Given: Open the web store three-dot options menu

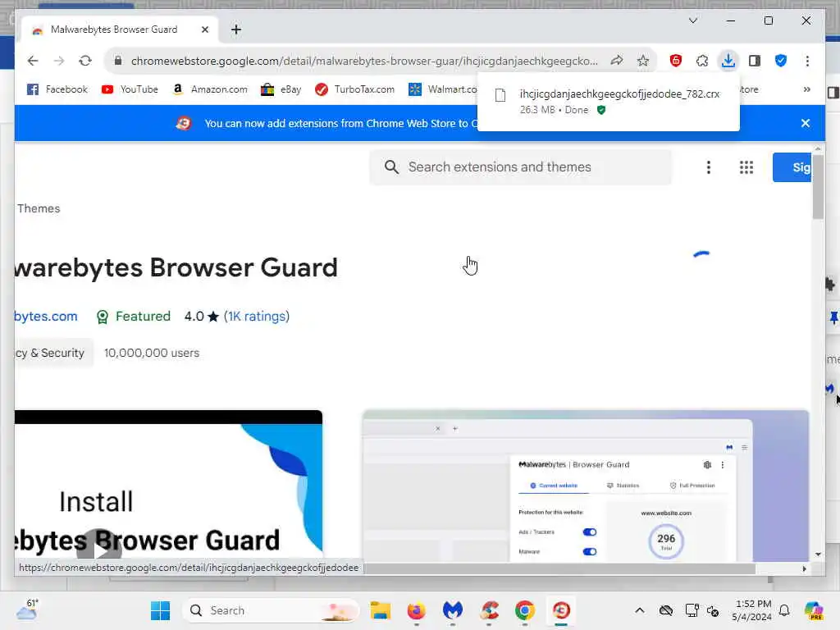Looking at the screenshot, I should 708,167.
